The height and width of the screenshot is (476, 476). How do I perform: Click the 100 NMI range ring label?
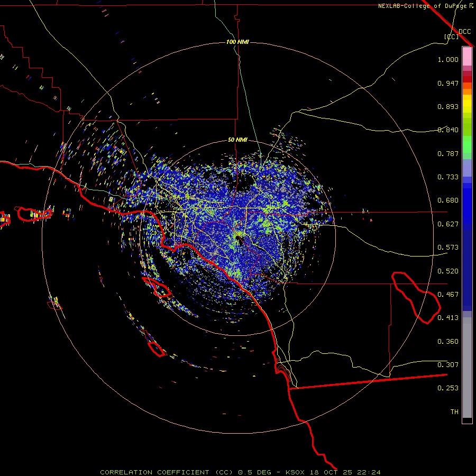click(x=237, y=42)
